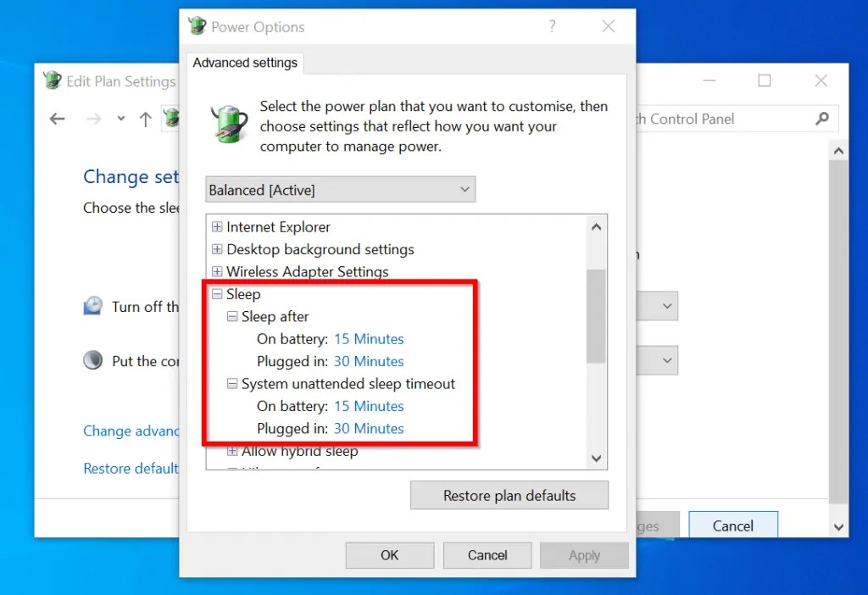The width and height of the screenshot is (868, 595).
Task: Change On battery sleep time of 15 Minutes
Action: tap(369, 338)
